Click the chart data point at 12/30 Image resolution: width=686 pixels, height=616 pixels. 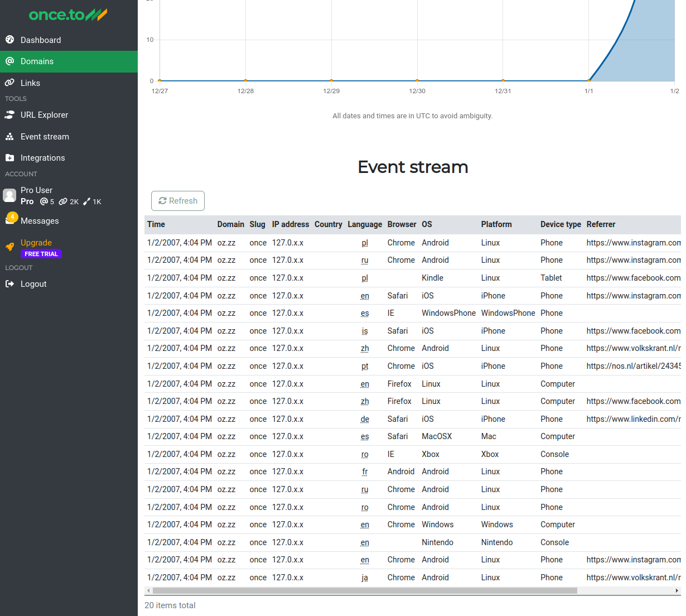417,81
